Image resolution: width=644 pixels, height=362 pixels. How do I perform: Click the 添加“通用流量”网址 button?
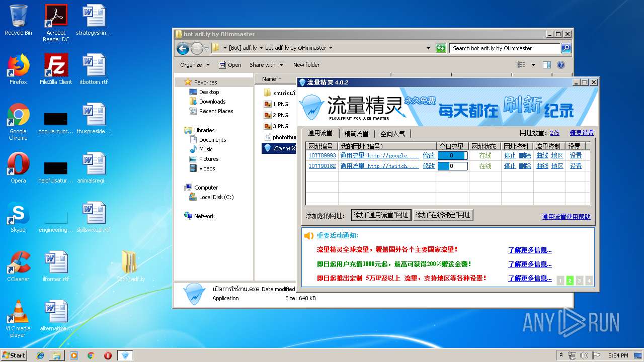click(381, 215)
